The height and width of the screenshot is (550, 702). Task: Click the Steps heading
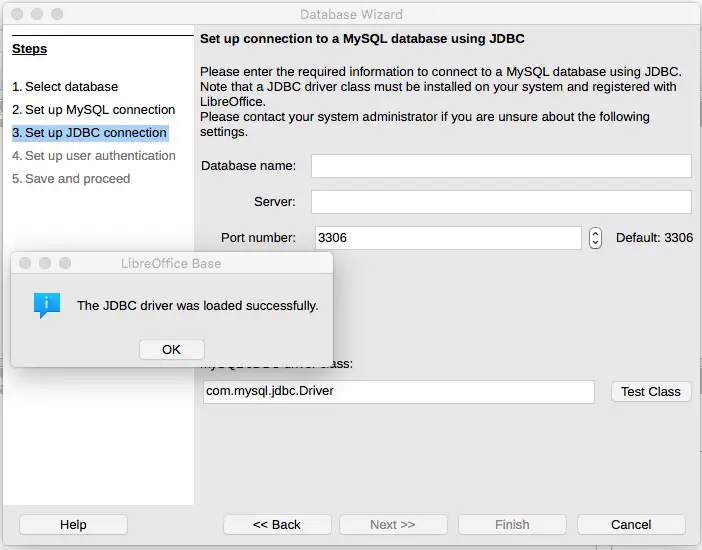pyautogui.click(x=30, y=49)
